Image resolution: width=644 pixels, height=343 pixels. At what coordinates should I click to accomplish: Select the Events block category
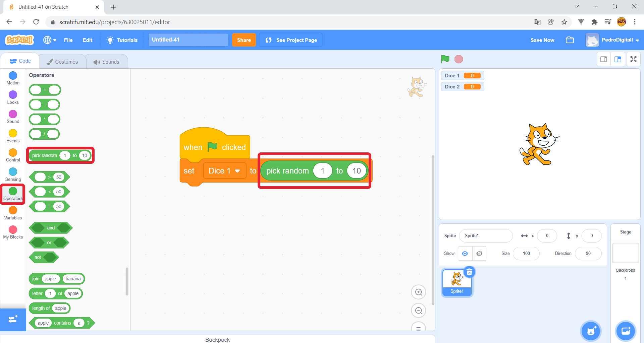pos(13,136)
